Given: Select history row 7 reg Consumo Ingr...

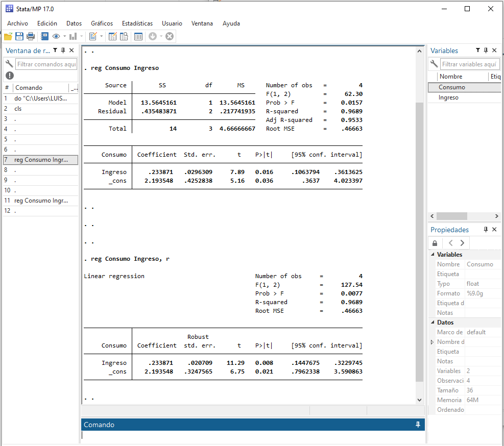Looking at the screenshot, I should 40,160.
